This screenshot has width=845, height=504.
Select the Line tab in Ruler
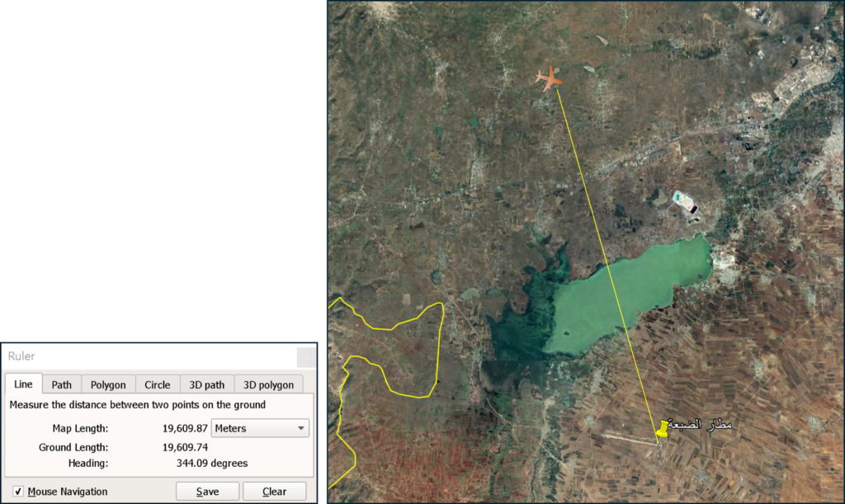click(x=24, y=384)
